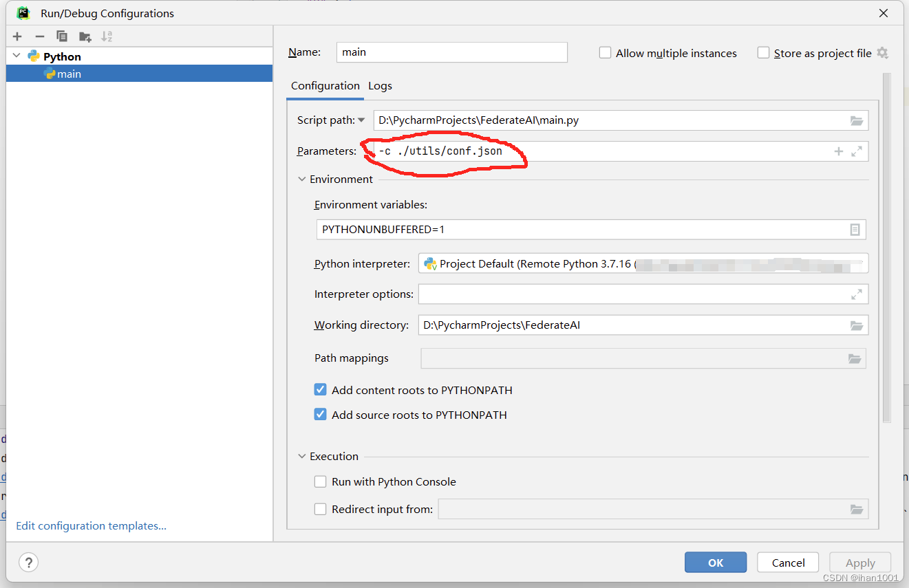Collapse the Python tree node
The width and height of the screenshot is (909, 588).
click(17, 56)
